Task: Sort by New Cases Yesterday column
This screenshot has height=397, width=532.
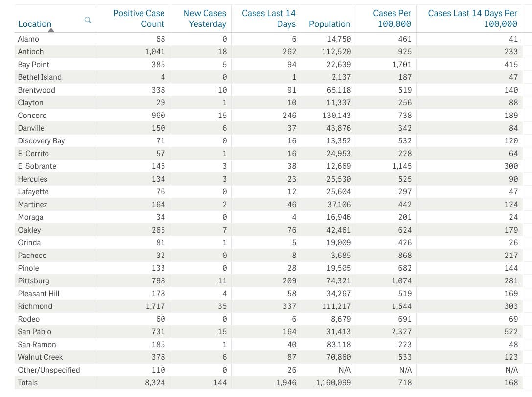Action: click(x=204, y=19)
